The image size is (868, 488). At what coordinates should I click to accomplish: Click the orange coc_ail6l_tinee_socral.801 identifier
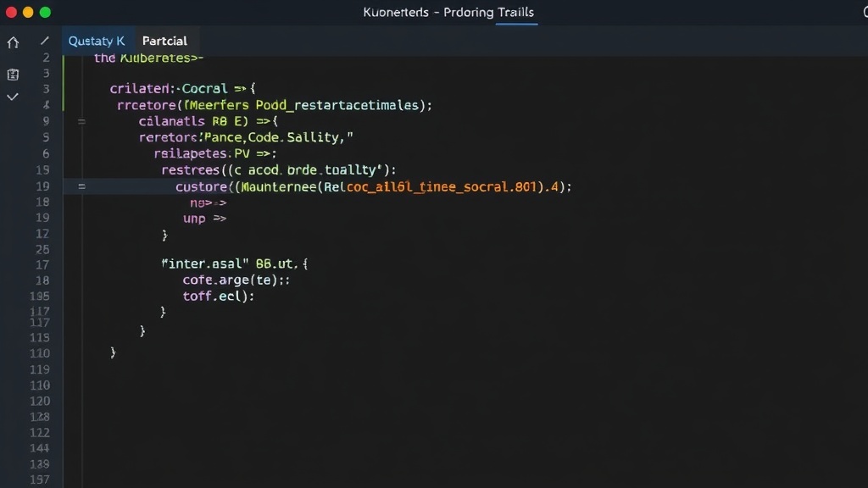[441, 187]
